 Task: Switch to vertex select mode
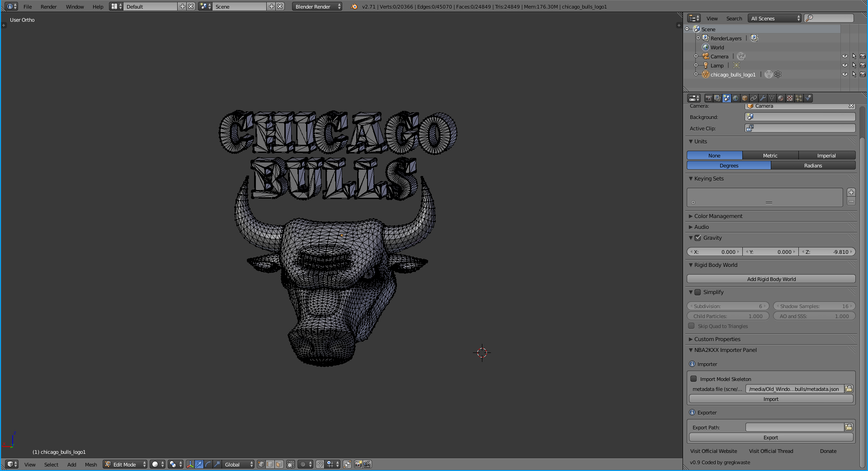pos(261,464)
